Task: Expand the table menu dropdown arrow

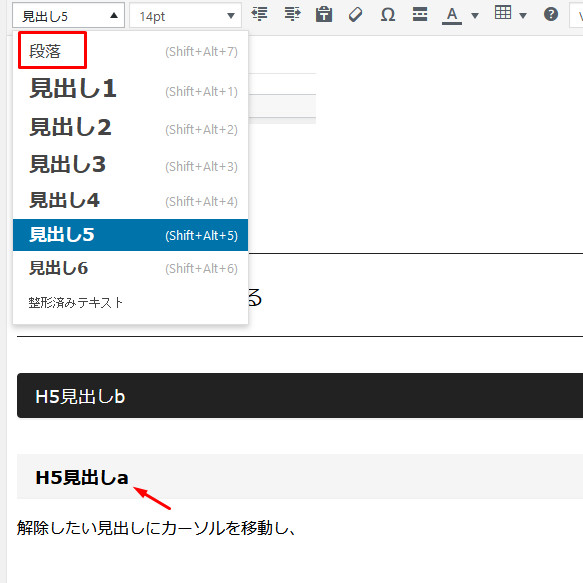Action: pos(523,16)
